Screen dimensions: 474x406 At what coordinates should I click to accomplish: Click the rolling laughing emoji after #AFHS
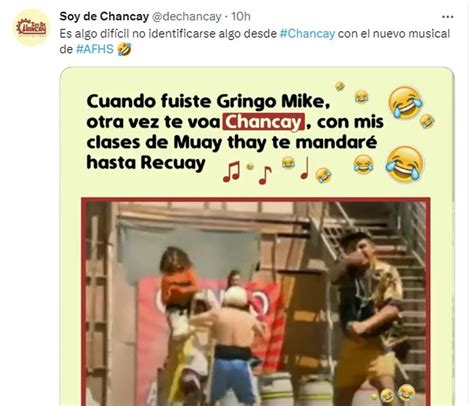124,49
